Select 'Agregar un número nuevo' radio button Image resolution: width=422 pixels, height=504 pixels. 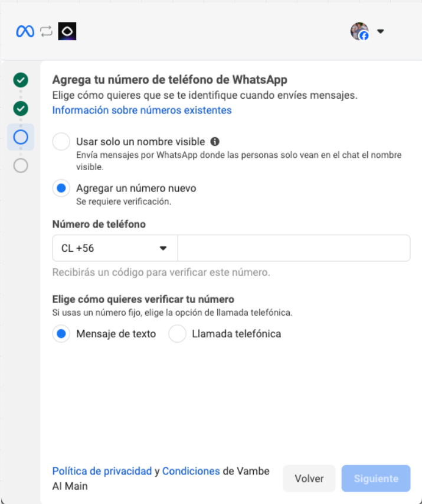tap(61, 188)
